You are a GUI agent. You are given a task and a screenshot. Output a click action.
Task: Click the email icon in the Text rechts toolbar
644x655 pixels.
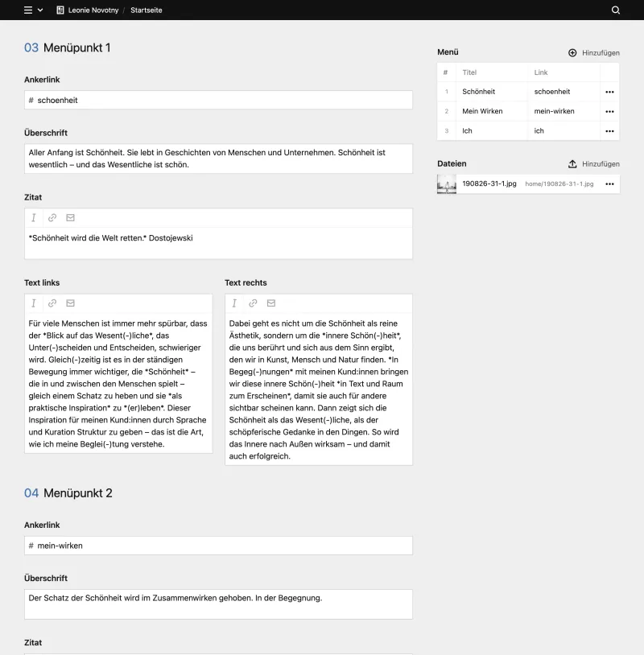[x=270, y=303]
